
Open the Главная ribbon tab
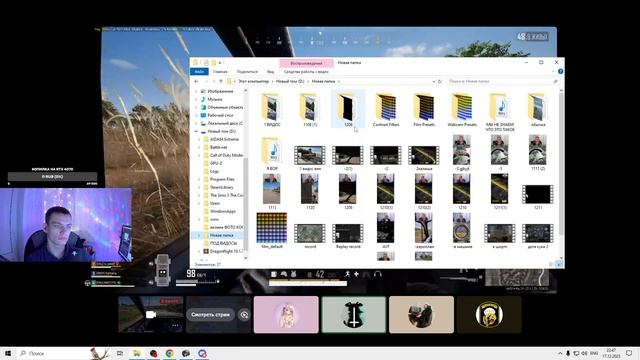coord(220,71)
